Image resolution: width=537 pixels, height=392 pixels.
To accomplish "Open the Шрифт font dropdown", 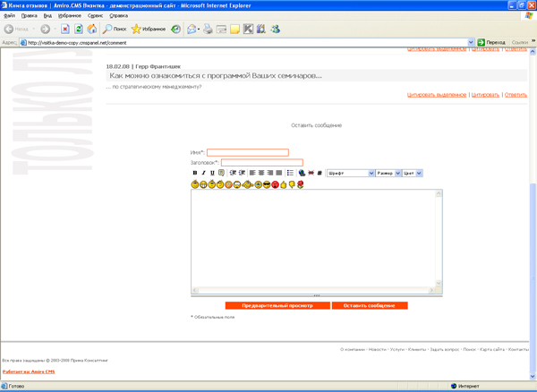I will [350, 173].
